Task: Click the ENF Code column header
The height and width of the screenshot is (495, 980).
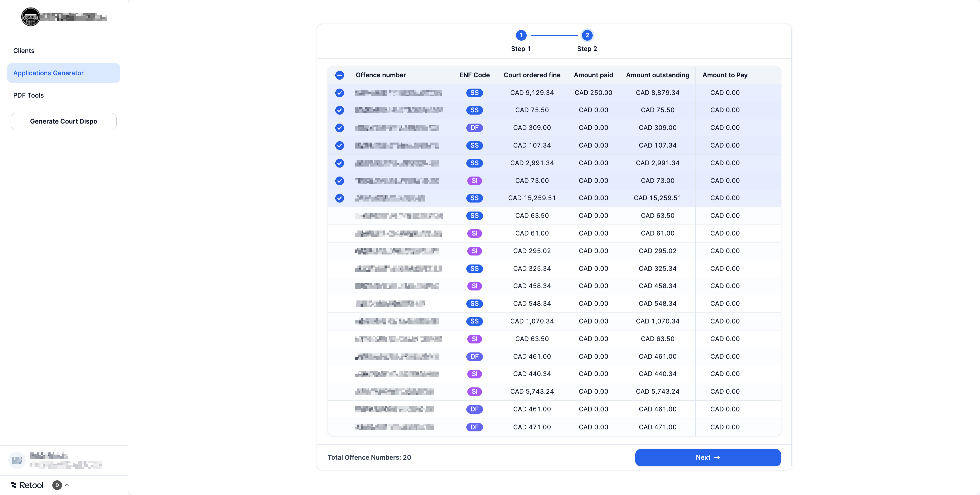Action: [x=474, y=75]
